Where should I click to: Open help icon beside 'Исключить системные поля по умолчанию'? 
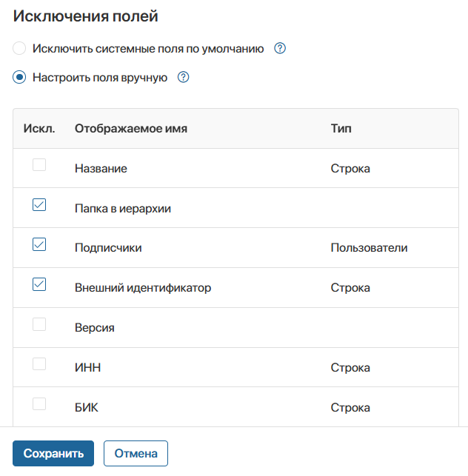point(280,48)
